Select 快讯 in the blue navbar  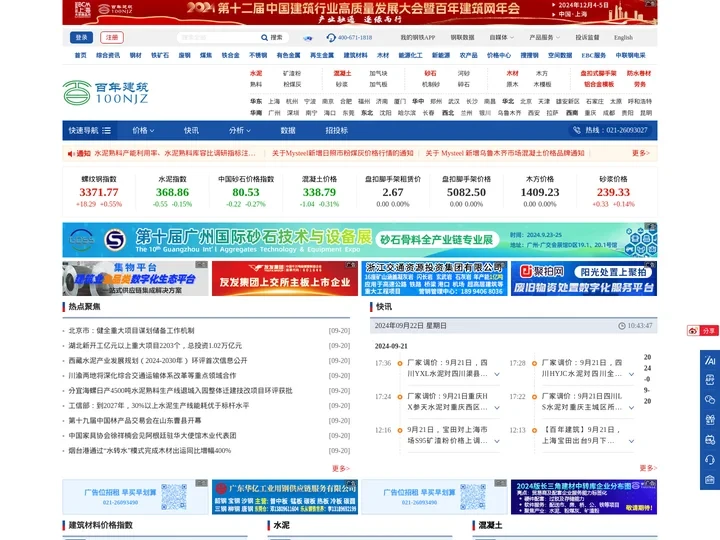[x=191, y=130]
